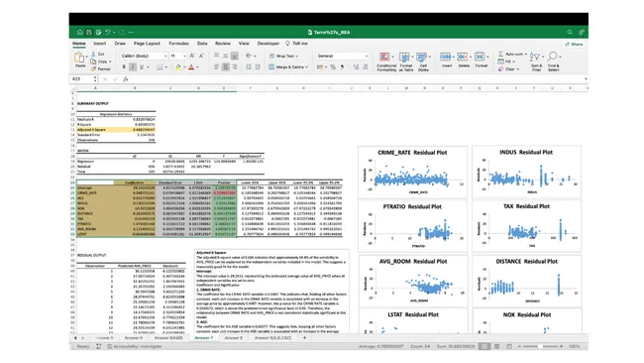Open the Data ribbon tab
This screenshot has width=644, height=363.
pyautogui.click(x=202, y=44)
